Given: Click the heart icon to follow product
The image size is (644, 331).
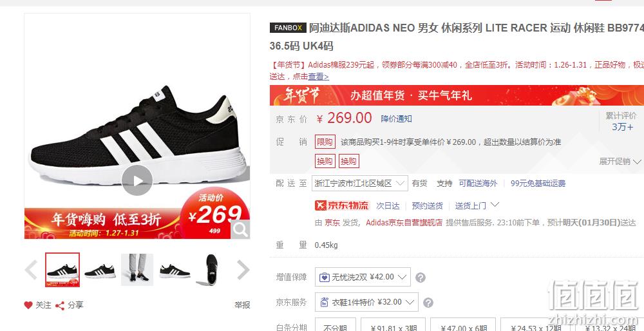Looking at the screenshot, I should 28,305.
